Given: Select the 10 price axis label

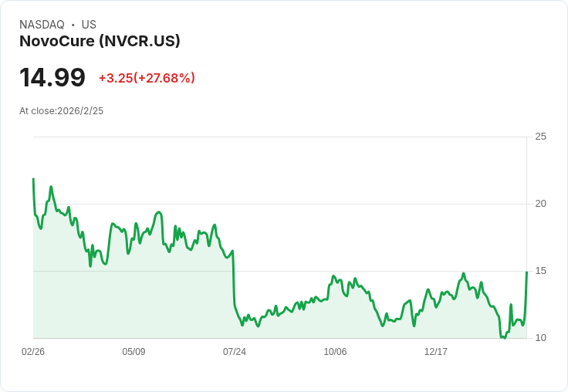Looking at the screenshot, I should coord(540,338).
